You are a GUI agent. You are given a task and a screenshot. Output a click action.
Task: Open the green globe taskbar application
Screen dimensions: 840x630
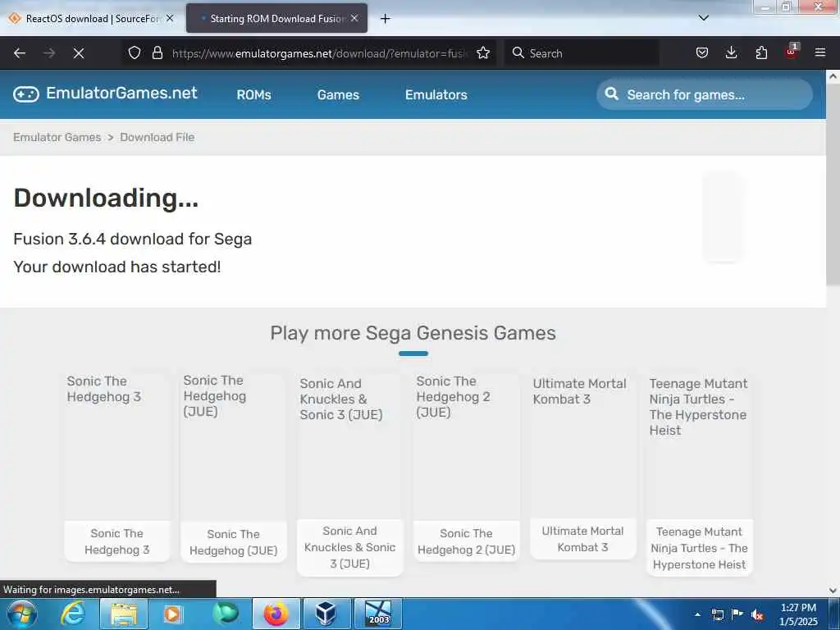click(226, 614)
